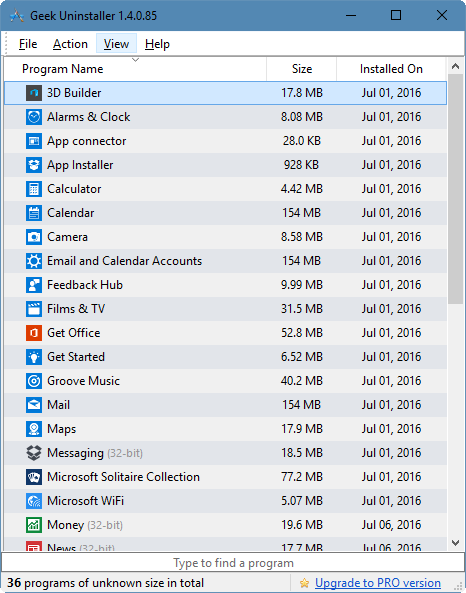Viewport: 466px width, 593px height.
Task: Open the Action menu
Action: click(70, 44)
